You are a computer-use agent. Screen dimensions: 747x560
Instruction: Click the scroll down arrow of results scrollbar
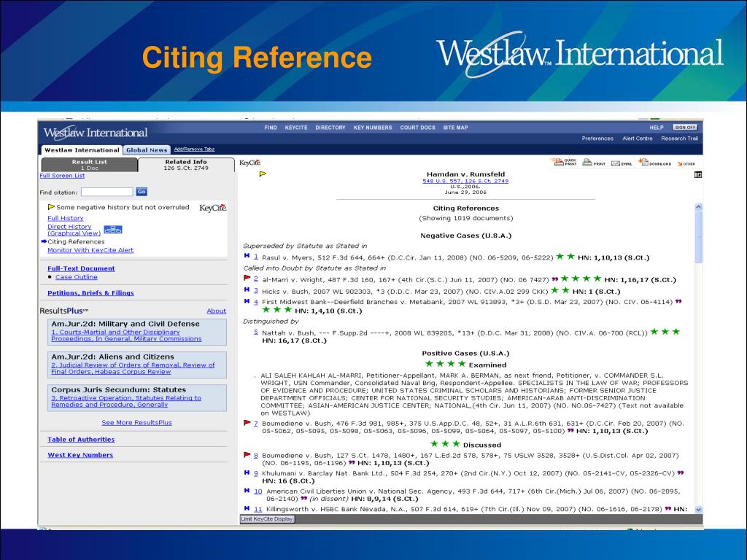pyautogui.click(x=698, y=510)
